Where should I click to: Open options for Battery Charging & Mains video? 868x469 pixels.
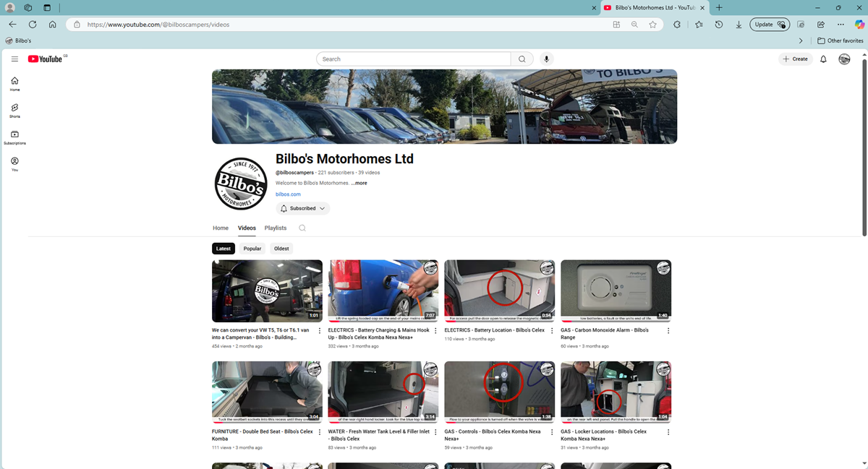pos(436,331)
